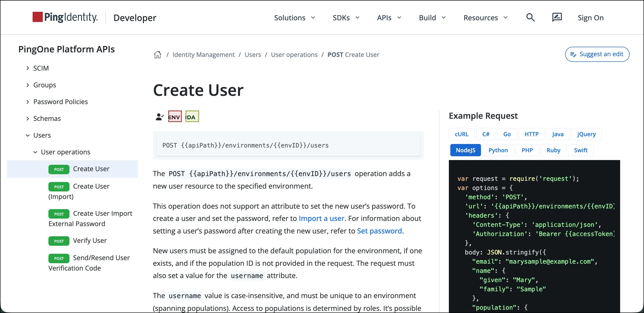Click the POST badge next to Verify User
644x313 pixels.
coord(59,241)
